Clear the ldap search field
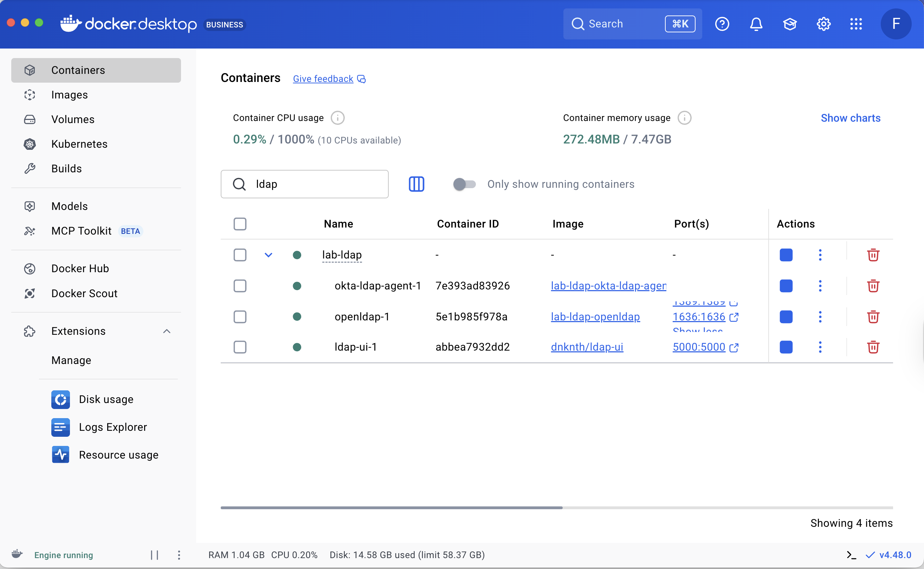This screenshot has width=924, height=569. tap(305, 184)
